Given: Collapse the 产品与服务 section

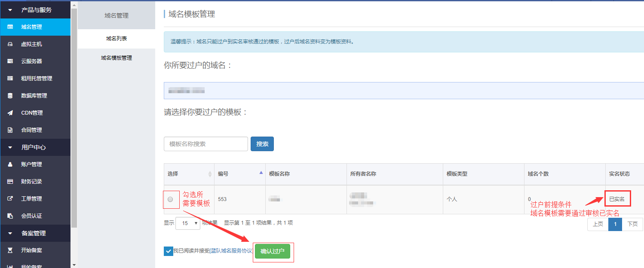Looking at the screenshot, I should [x=10, y=10].
